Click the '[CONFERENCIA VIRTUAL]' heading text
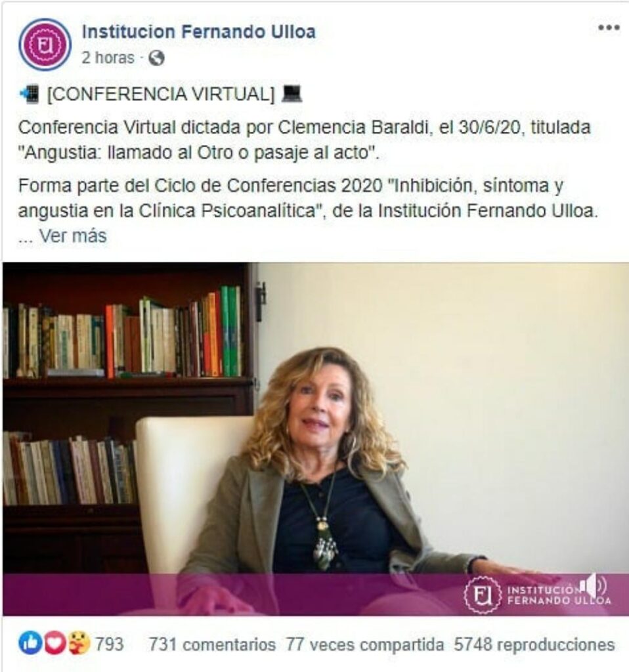Viewport: 629px width, 672px height. (x=161, y=94)
